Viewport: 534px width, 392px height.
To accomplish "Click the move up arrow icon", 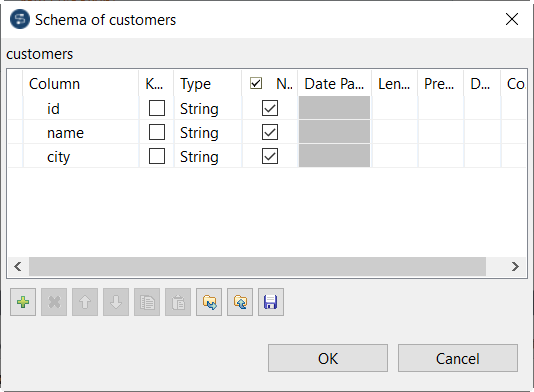I will [x=85, y=302].
